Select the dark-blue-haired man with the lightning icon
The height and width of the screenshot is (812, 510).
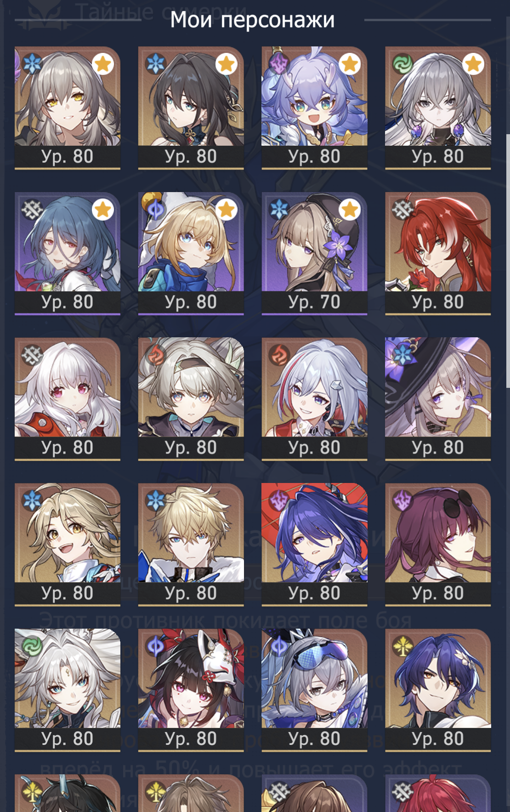[x=438, y=690]
